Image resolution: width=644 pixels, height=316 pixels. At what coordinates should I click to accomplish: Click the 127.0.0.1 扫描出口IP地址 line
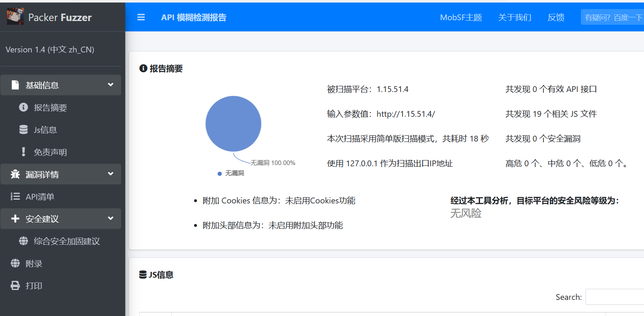(390, 163)
